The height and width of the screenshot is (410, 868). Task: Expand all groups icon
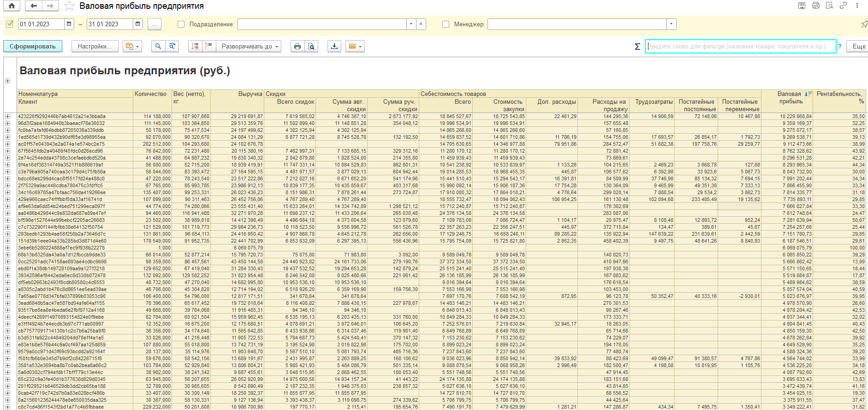209,46
